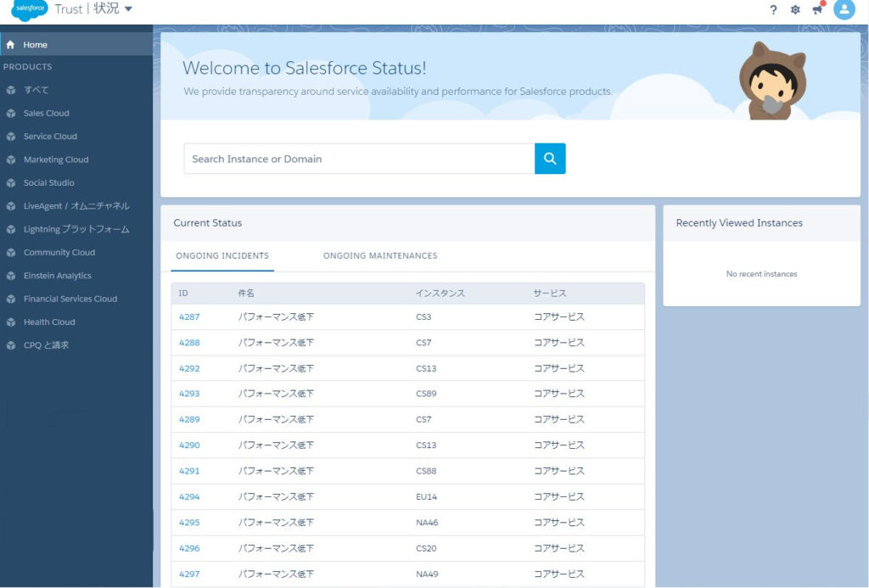Viewport: 869px width, 588px height.
Task: Open Service Cloud in the sidebar
Action: [x=50, y=137]
